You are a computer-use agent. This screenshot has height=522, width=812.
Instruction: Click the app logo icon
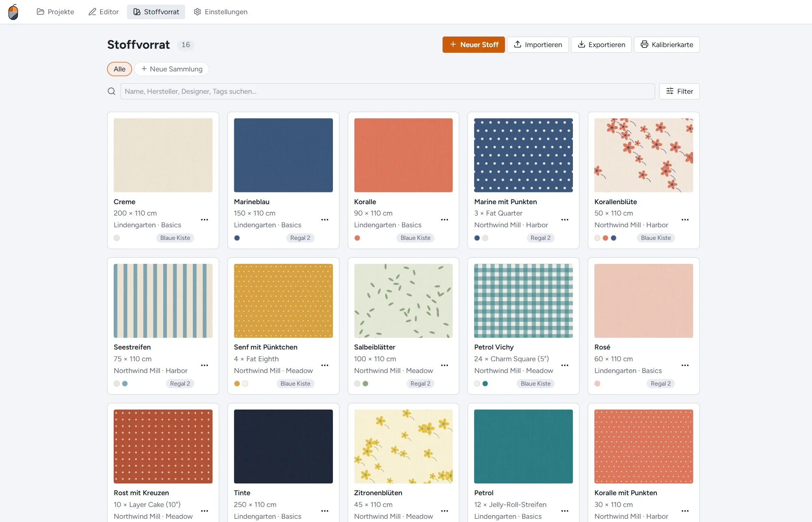coord(13,12)
